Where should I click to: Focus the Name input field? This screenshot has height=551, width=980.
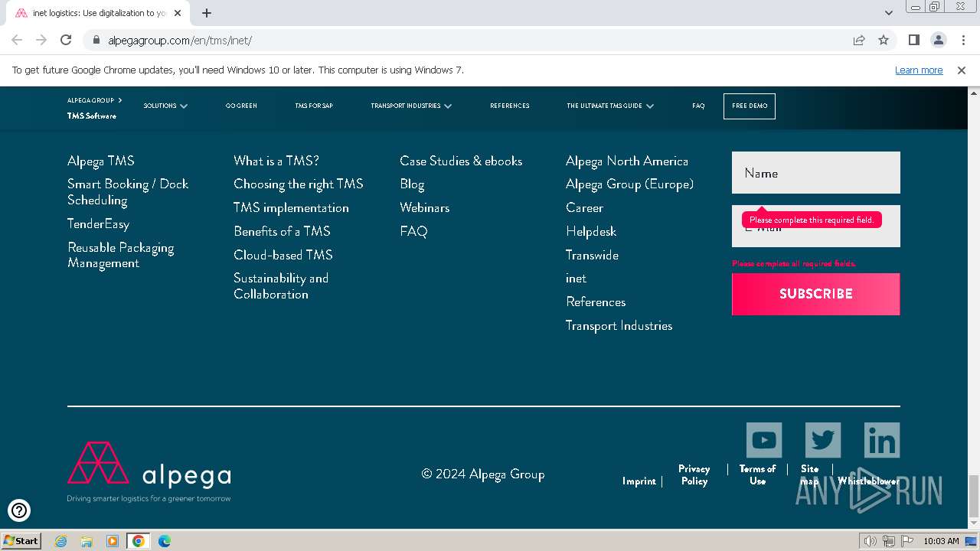(816, 173)
